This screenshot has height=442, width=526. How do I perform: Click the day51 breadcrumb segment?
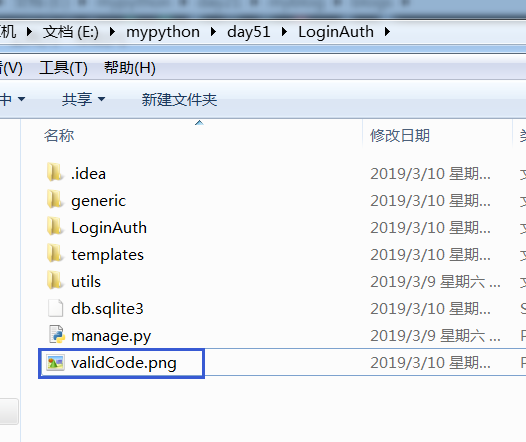click(x=249, y=32)
